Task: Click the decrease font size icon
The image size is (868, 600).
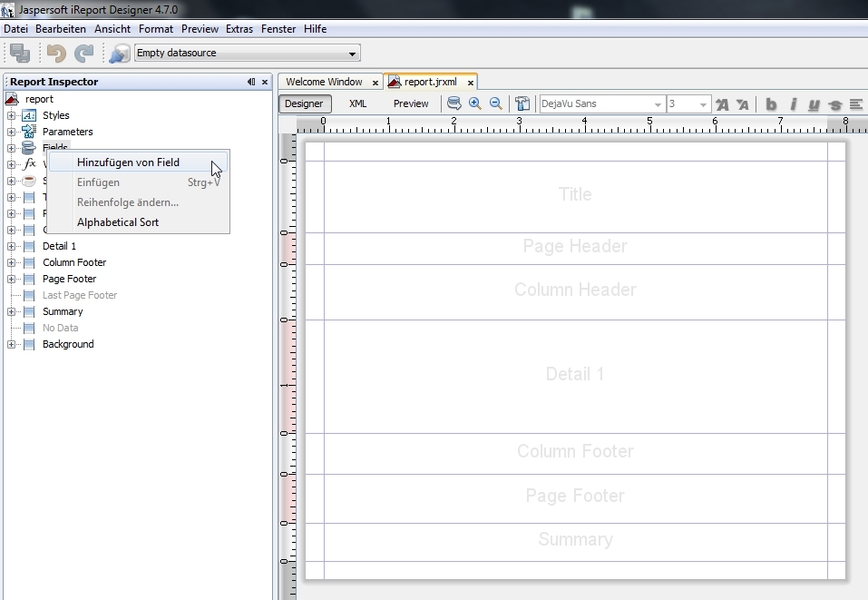Action: click(743, 104)
